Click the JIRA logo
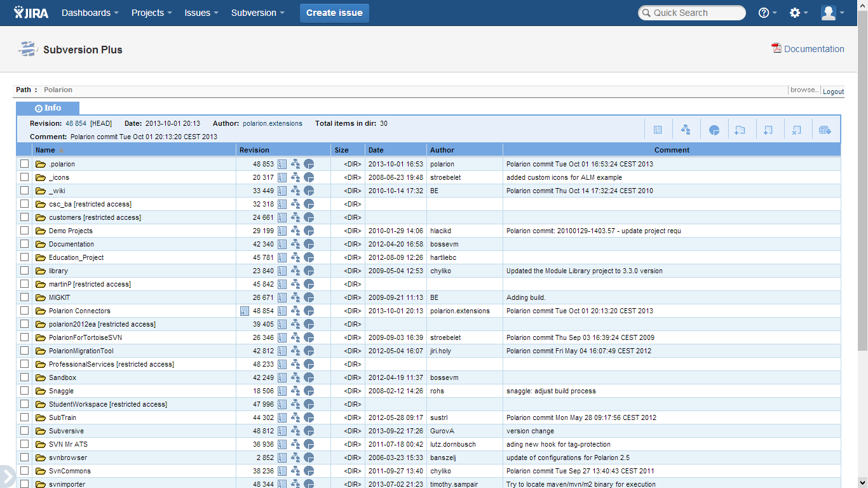Screen dimensions: 868x488 (x=31, y=13)
